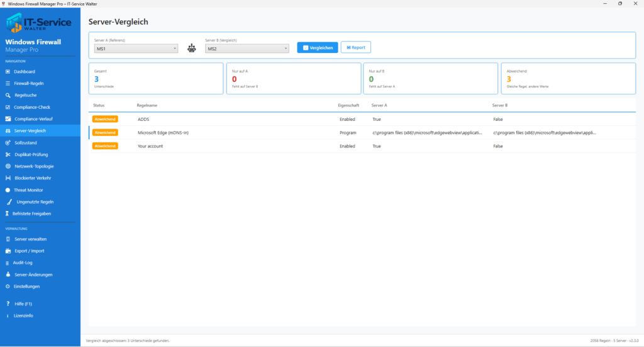Click the Firewall-Regeln list icon
644x347 pixels.
8,84
